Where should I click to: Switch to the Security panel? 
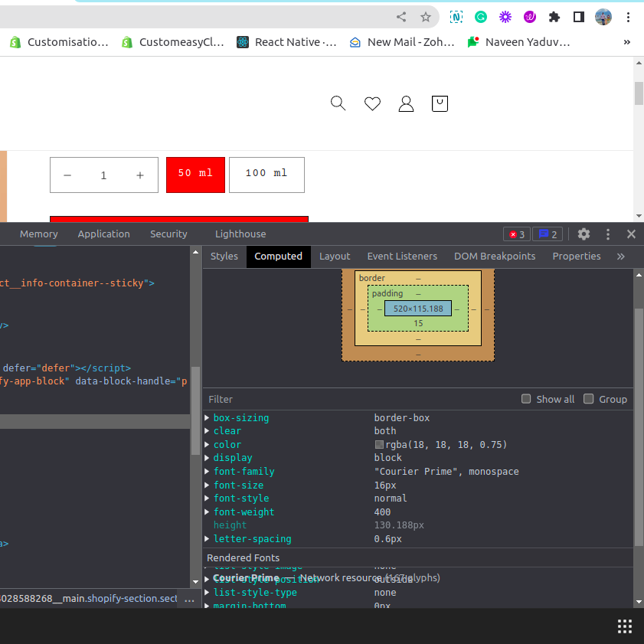tap(168, 234)
